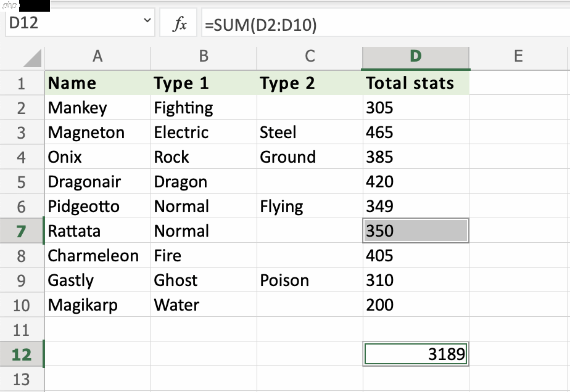
Task: Select row 1 header
Action: (x=22, y=83)
